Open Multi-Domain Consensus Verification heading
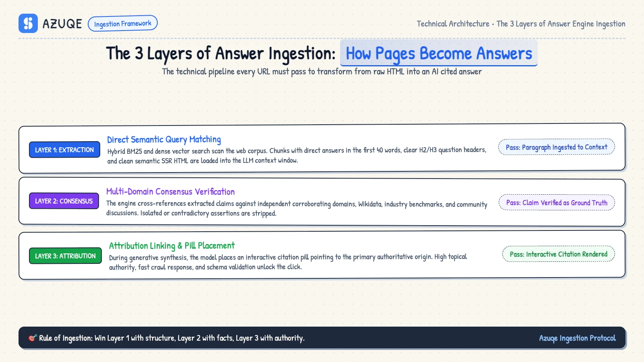This screenshot has height=362, width=644. coord(170,191)
